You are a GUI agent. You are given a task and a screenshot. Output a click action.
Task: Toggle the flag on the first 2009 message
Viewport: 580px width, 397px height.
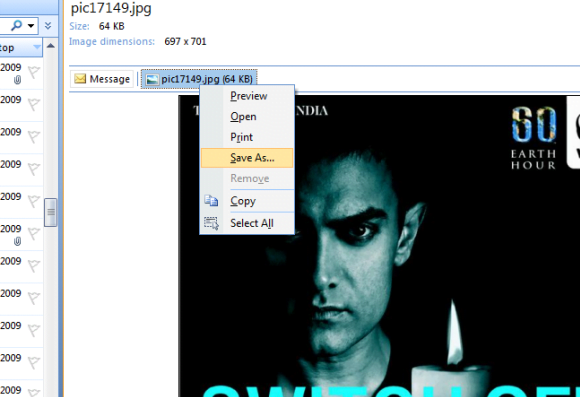pyautogui.click(x=34, y=72)
